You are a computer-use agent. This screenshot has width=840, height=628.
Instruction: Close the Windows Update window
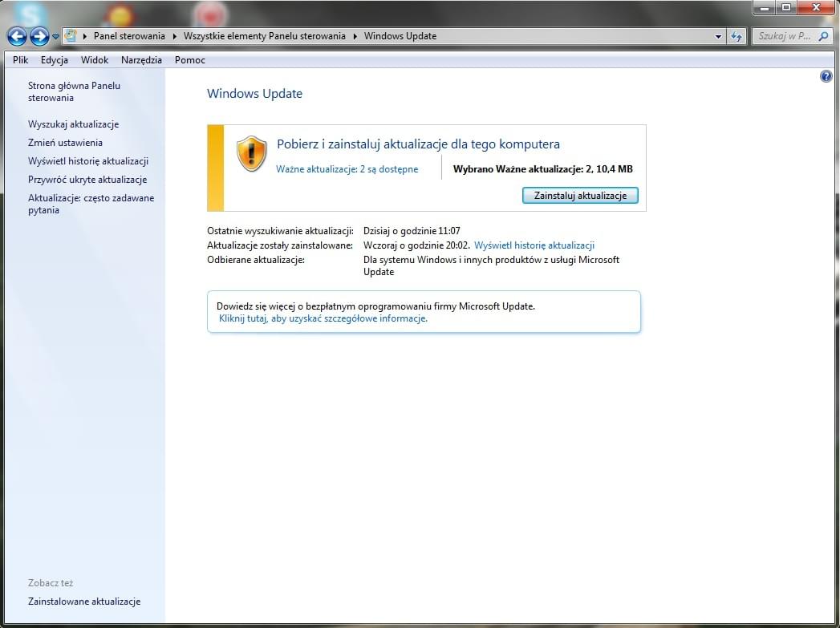(816, 7)
